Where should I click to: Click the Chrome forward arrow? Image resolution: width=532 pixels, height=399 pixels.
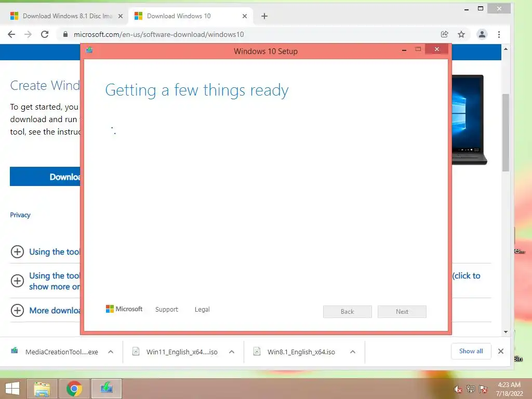point(28,34)
